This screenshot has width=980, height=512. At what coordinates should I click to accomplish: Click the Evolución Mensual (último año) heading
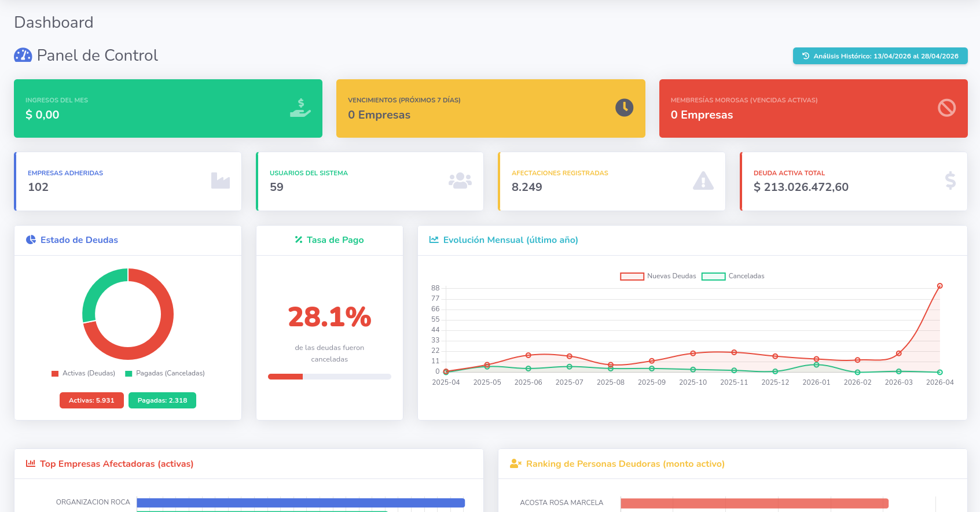pos(511,240)
